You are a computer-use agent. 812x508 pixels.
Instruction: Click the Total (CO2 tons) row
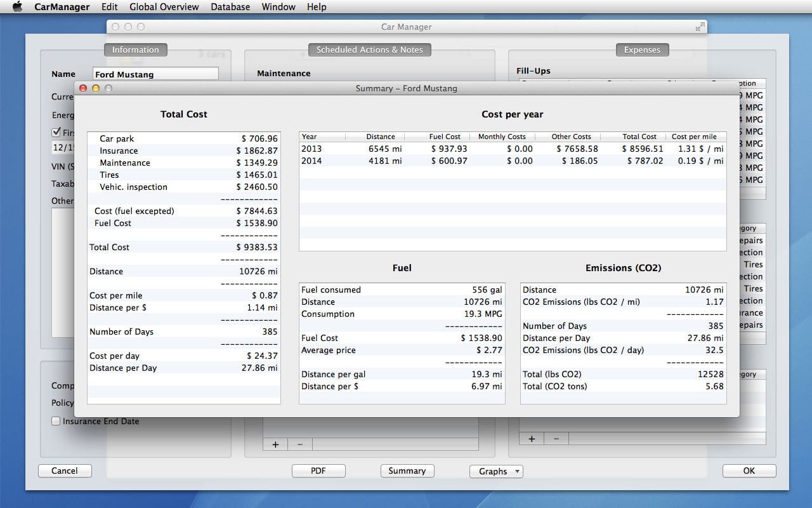pos(623,386)
